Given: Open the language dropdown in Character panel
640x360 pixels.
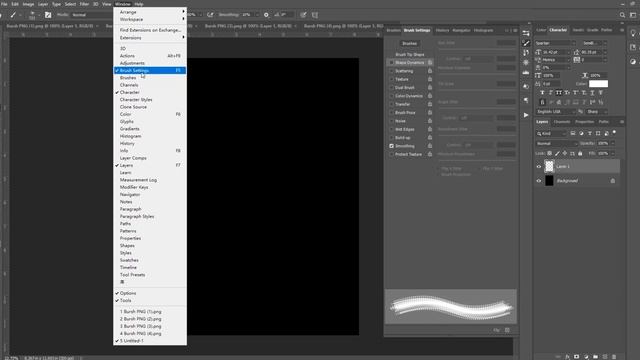Looking at the screenshot, I should click(x=555, y=111).
